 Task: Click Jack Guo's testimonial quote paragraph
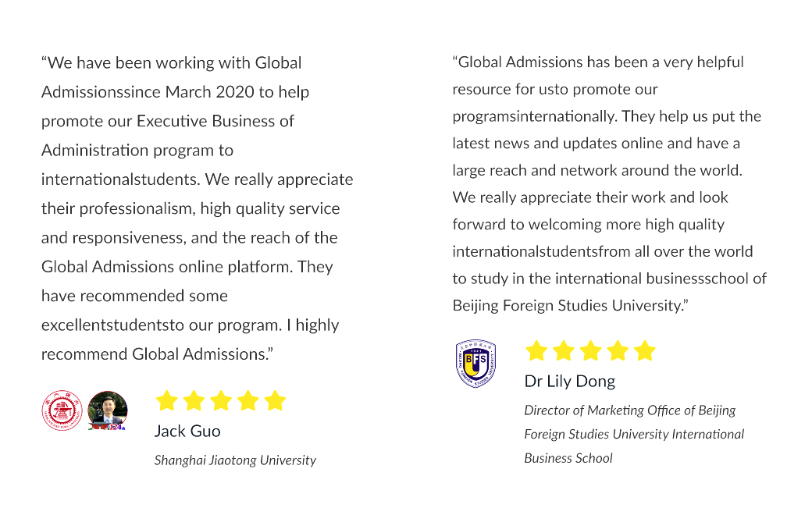[x=198, y=208]
